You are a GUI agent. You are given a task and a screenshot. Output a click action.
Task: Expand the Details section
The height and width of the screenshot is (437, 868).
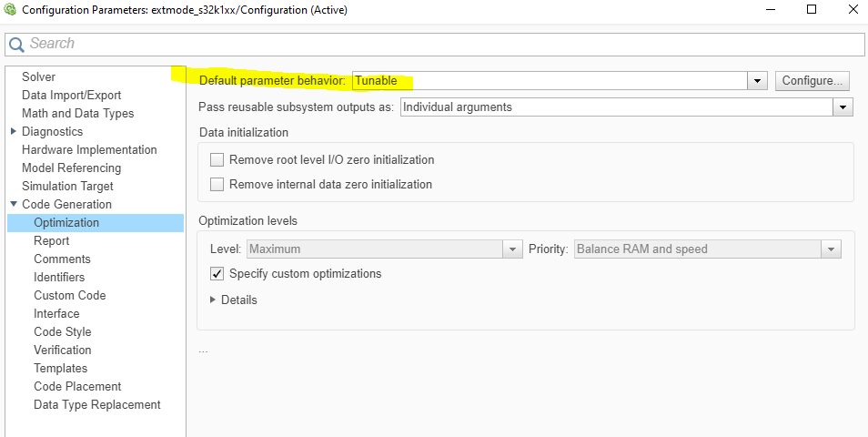click(x=214, y=300)
